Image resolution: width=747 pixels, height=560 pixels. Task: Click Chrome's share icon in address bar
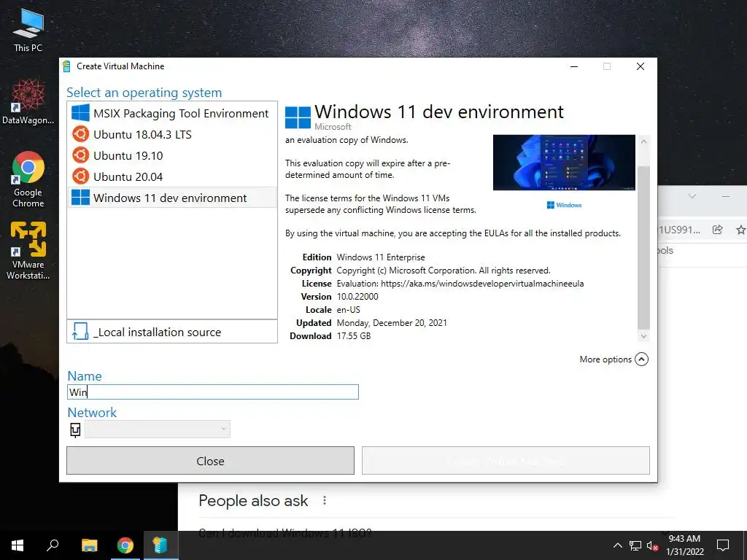718,230
